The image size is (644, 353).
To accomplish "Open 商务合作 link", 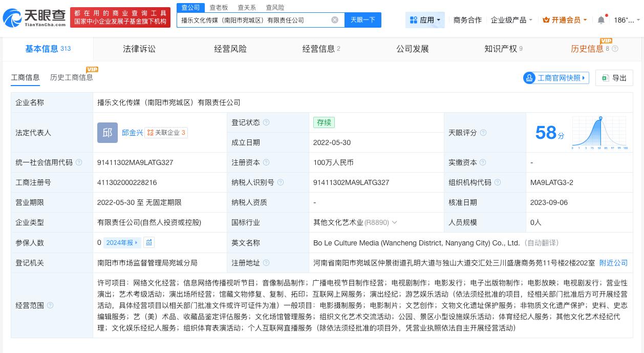I will click(x=467, y=20).
